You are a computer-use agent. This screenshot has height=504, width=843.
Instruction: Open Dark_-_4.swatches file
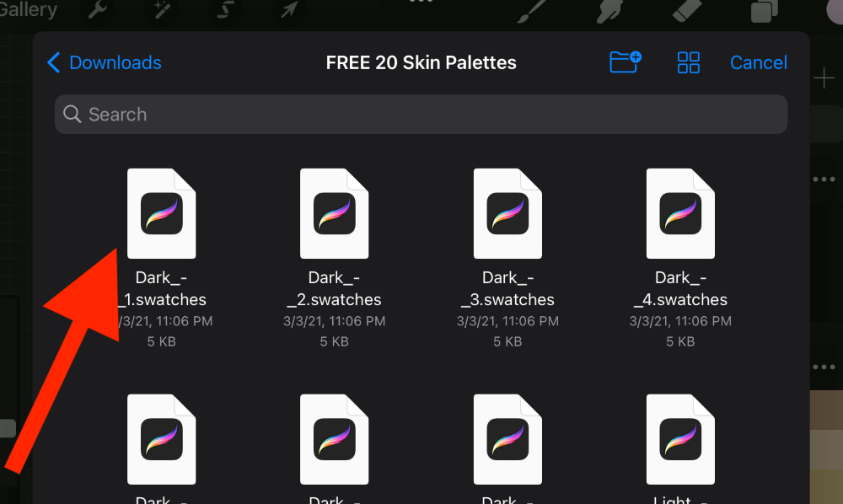[680, 214]
